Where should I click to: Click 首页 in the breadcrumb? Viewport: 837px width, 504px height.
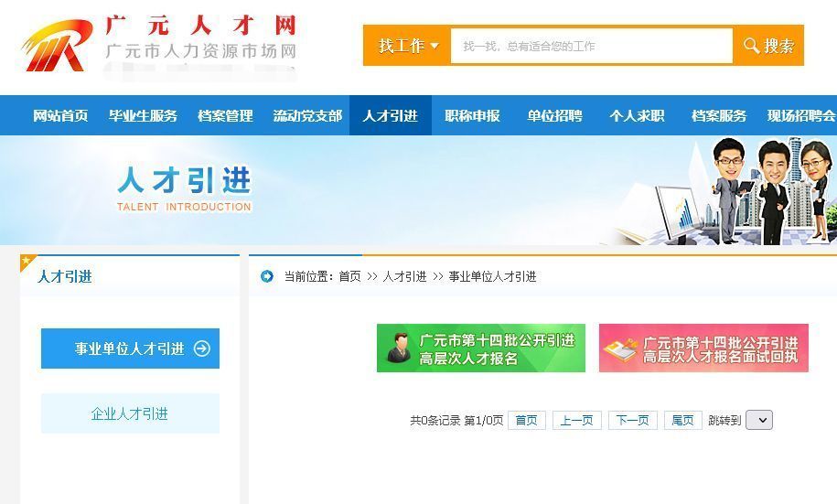(349, 276)
